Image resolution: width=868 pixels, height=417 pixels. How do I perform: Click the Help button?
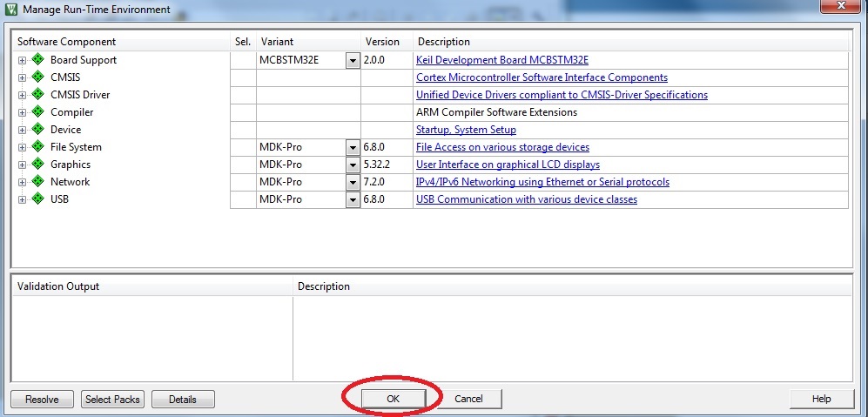coord(822,399)
